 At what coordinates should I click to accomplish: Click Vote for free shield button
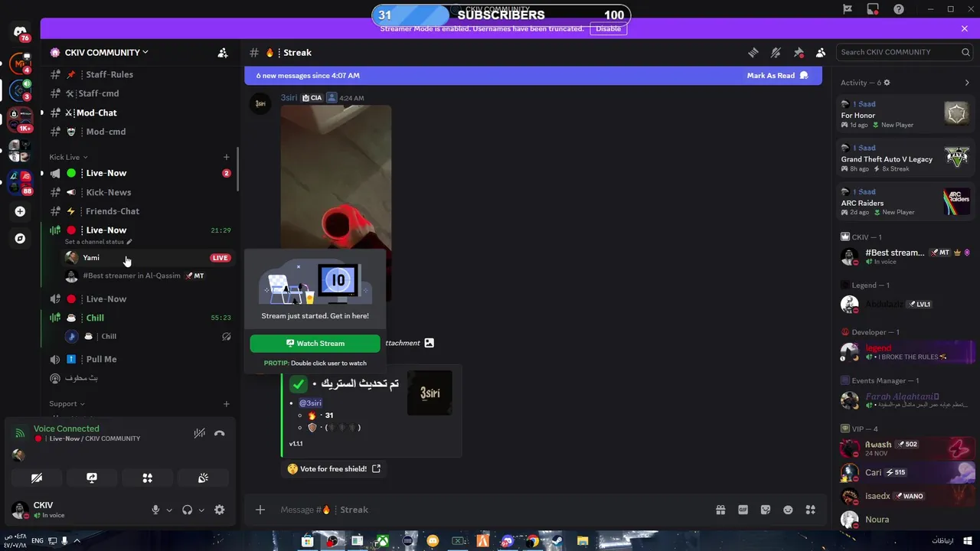pos(334,468)
